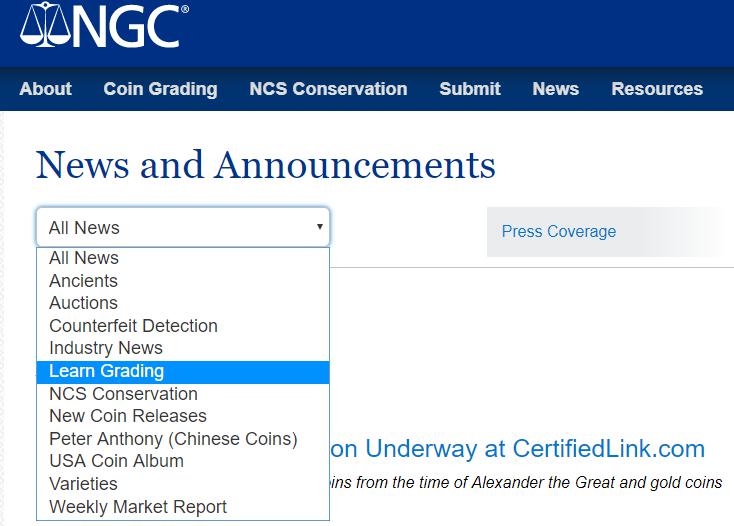Select Industry News in the list
The width and height of the screenshot is (734, 526).
point(183,348)
